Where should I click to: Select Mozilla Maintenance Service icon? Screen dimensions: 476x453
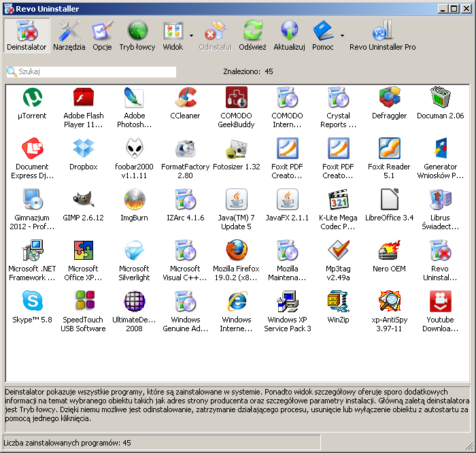pyautogui.click(x=288, y=251)
